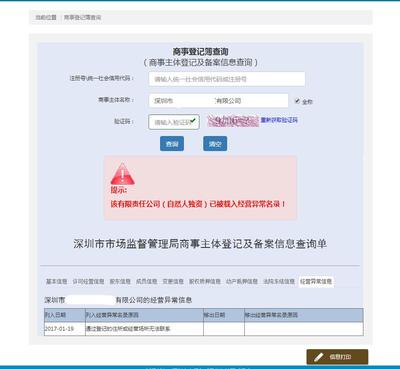Click the blue 查询 button
This screenshot has height=369, width=400.
(172, 144)
